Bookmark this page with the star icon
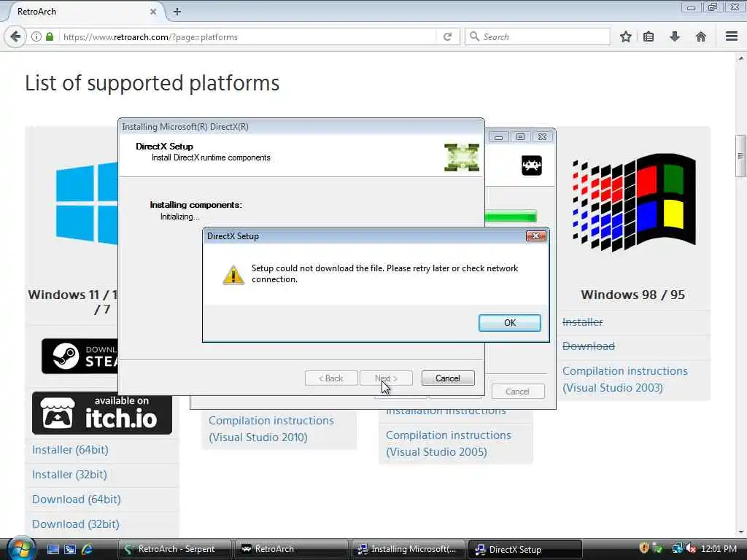This screenshot has height=560, width=747. coord(625,36)
